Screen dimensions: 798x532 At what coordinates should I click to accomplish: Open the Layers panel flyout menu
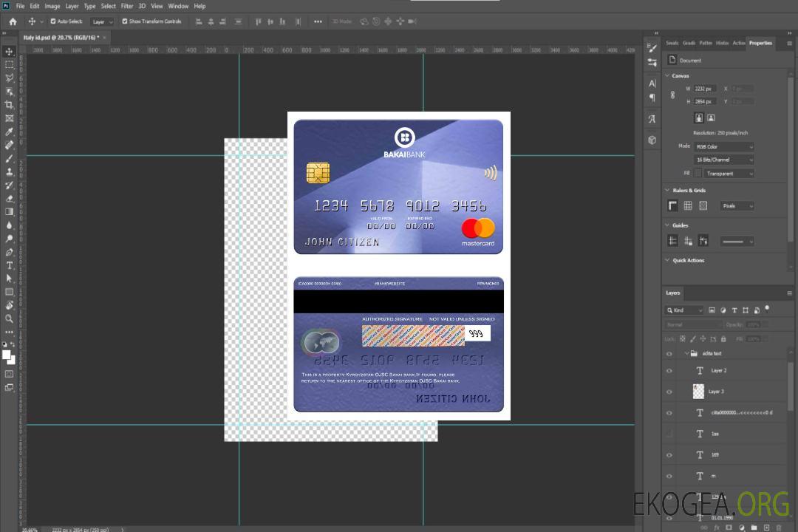(x=789, y=293)
